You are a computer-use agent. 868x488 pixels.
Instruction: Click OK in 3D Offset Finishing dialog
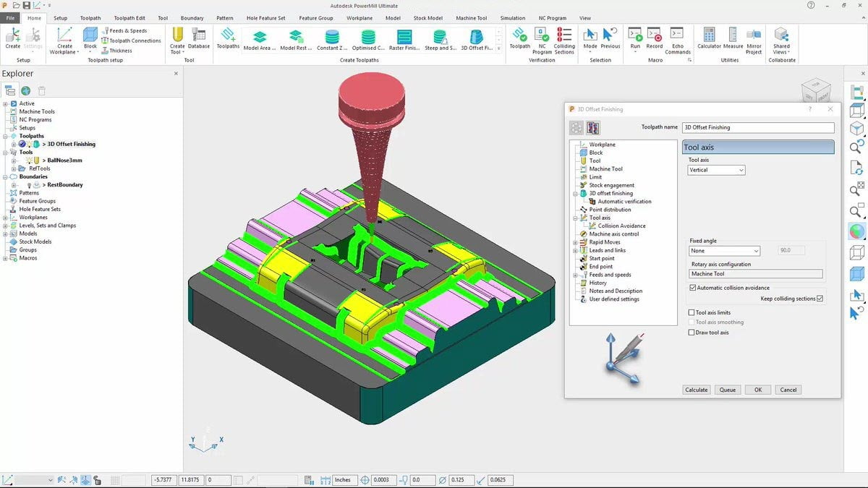pos(758,390)
